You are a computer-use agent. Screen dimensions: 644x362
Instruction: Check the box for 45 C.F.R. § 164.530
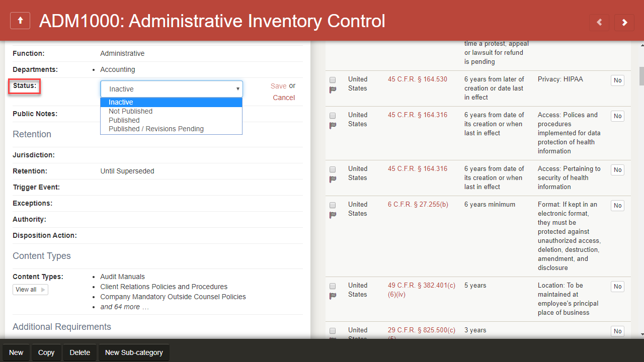pyautogui.click(x=333, y=80)
